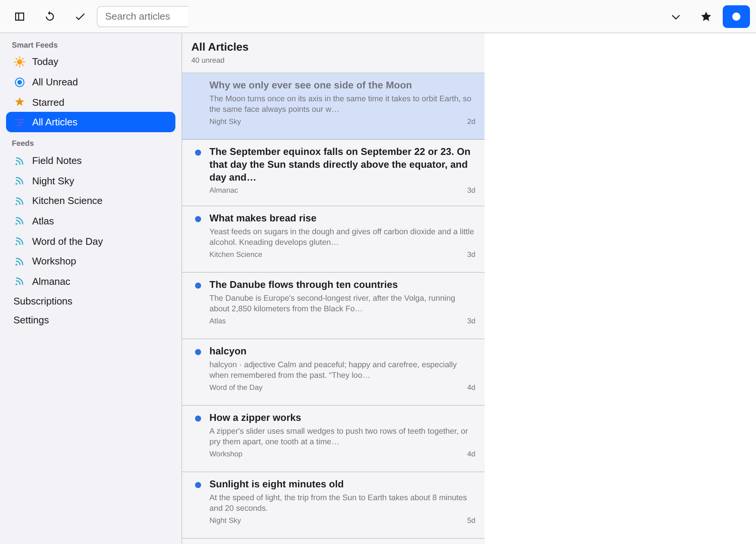Click the Field Notes feed icon
The width and height of the screenshot is (756, 544).
pyautogui.click(x=20, y=161)
